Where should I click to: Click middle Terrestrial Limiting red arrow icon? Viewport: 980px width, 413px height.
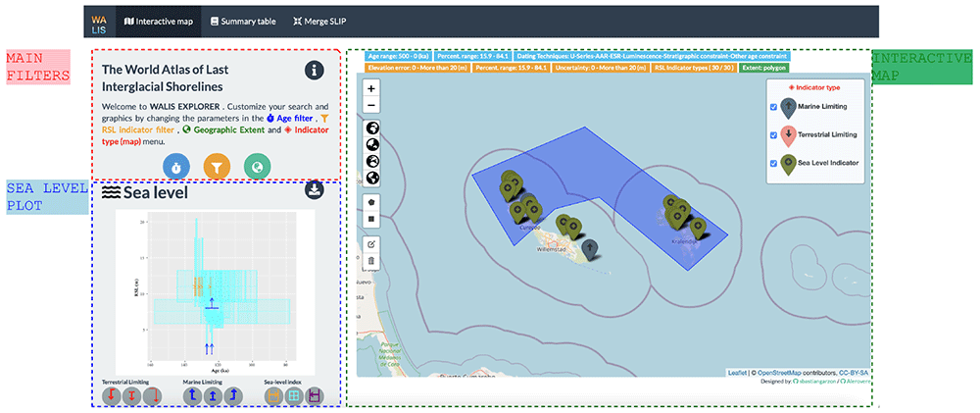132,395
